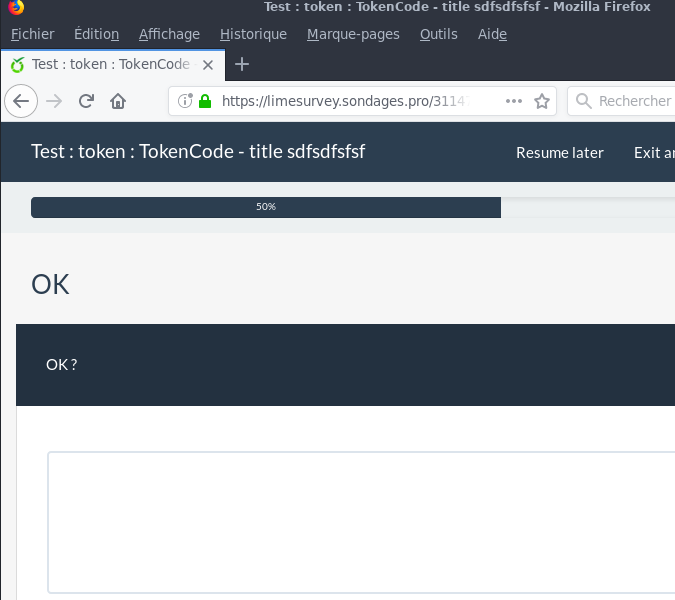675x600 pixels.
Task: Bookmark this page with the star icon
Action: pos(542,101)
